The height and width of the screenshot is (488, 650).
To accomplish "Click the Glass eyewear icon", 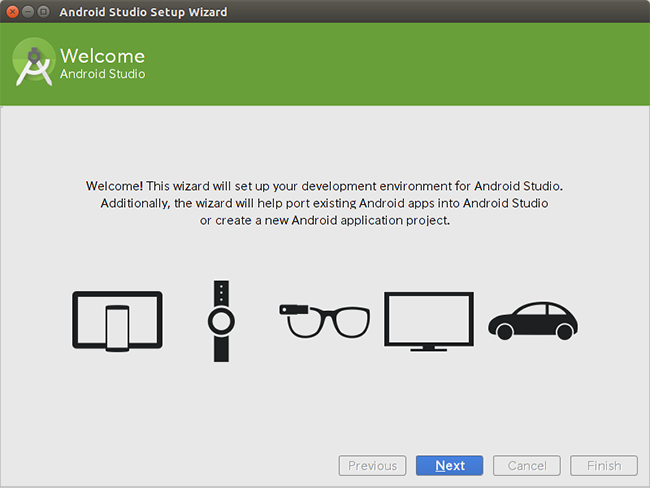I will coord(325,321).
